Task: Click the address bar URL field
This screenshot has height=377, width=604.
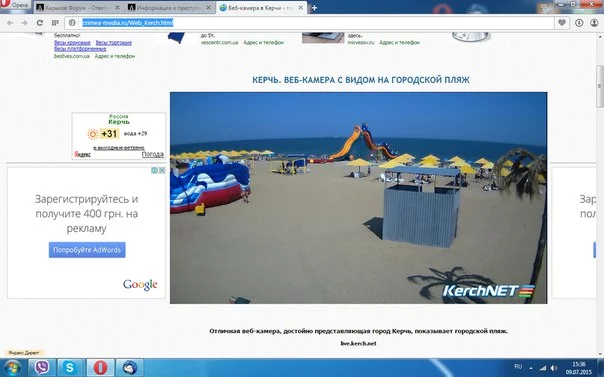Action: click(x=310, y=23)
